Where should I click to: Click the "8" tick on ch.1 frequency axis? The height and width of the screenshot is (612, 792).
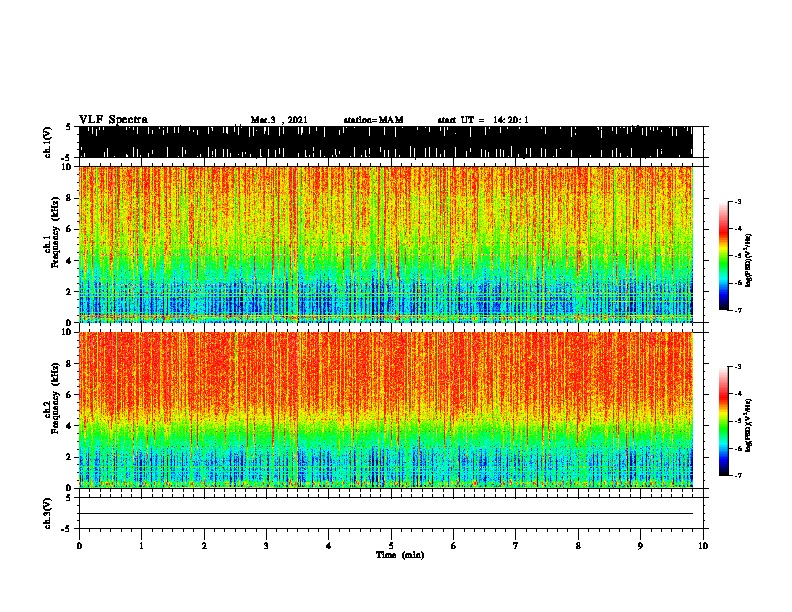click(70, 198)
